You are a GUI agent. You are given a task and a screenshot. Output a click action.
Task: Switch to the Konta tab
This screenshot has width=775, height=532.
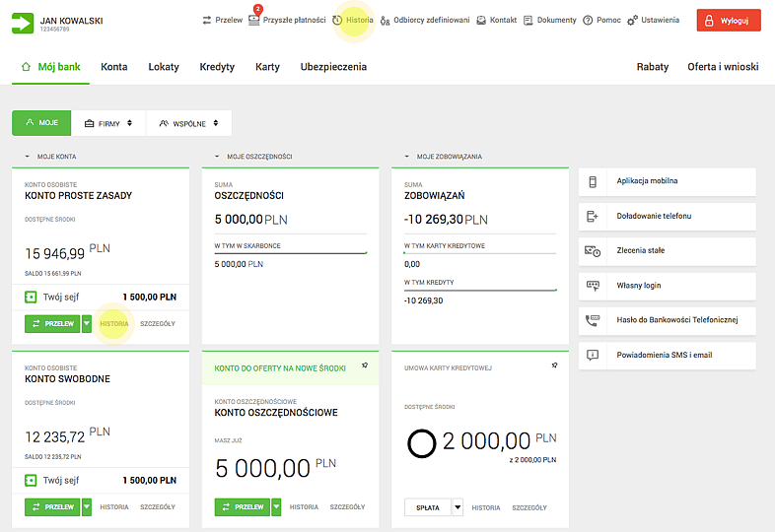[114, 67]
